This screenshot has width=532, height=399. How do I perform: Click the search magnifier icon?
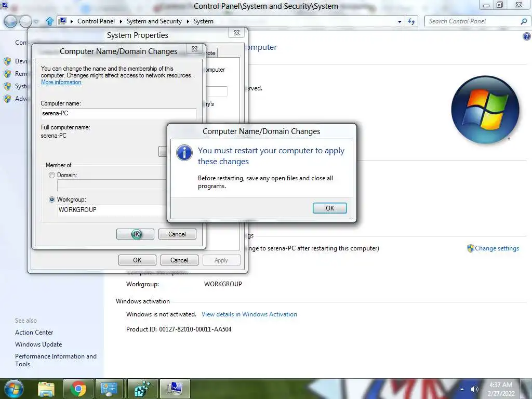524,21
